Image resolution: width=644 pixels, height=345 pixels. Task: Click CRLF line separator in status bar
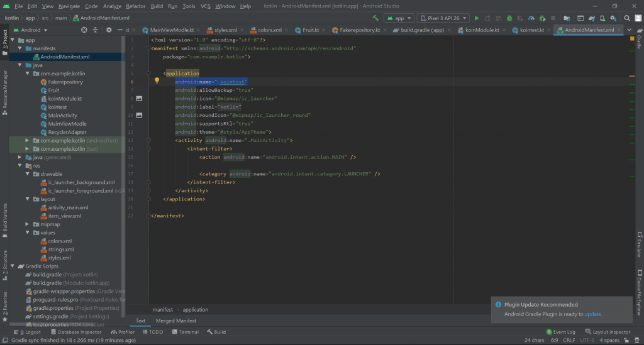569,341
